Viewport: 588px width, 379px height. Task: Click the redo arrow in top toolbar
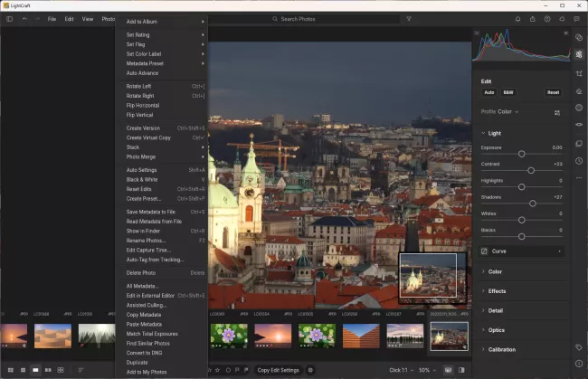click(37, 19)
